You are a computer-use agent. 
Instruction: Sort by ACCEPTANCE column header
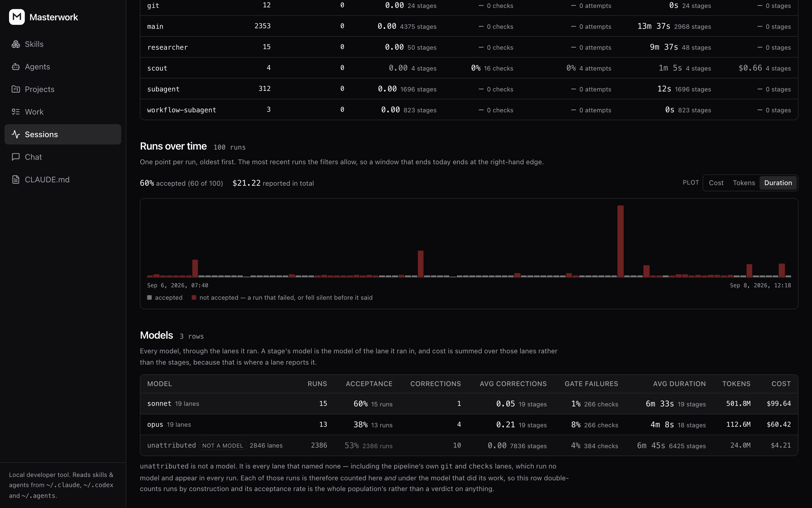click(x=369, y=384)
